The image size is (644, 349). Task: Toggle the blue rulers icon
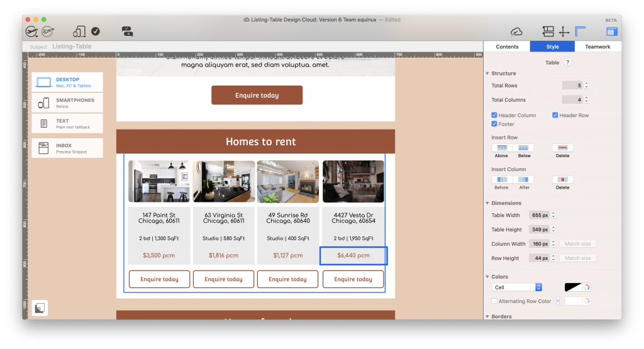pyautogui.click(x=580, y=31)
